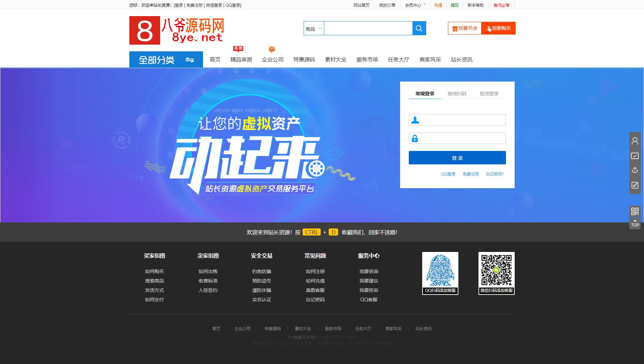
Task: Click QQ登录 in the top bar
Action: 233,5
